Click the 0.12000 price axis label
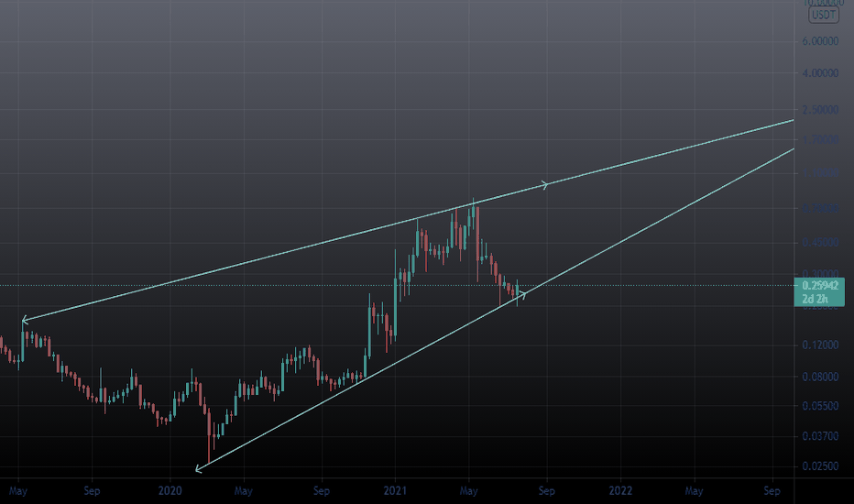Image resolution: width=854 pixels, height=504 pixels. point(820,345)
